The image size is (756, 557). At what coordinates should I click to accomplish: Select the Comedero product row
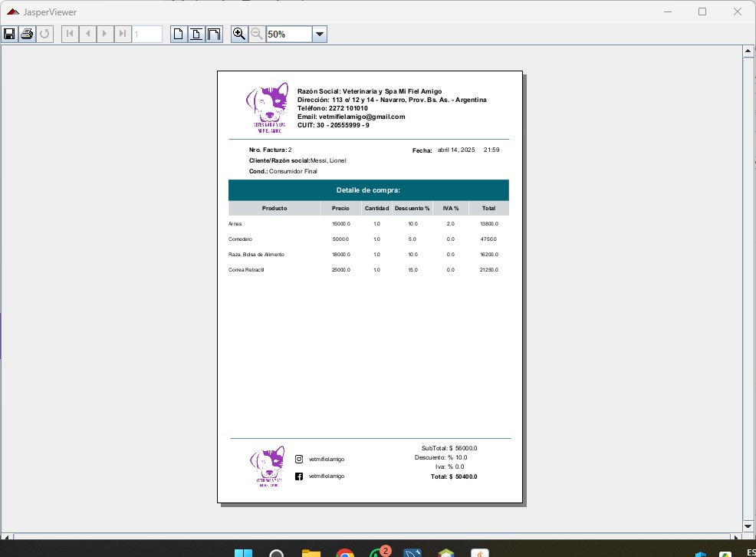[x=368, y=239]
